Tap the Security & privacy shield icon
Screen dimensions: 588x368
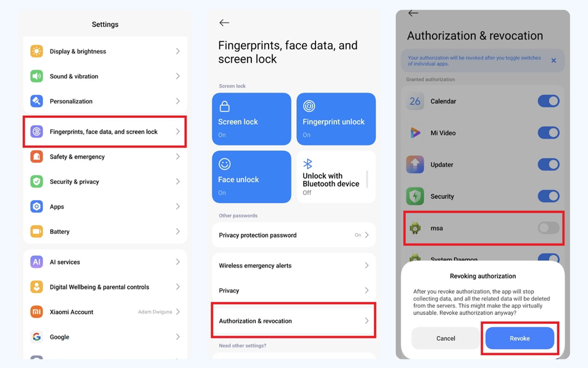(37, 182)
